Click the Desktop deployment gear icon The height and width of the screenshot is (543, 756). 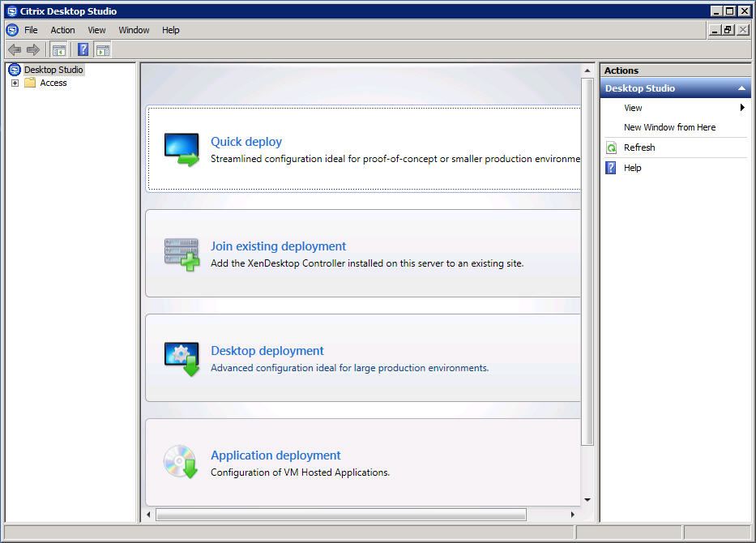coord(181,359)
